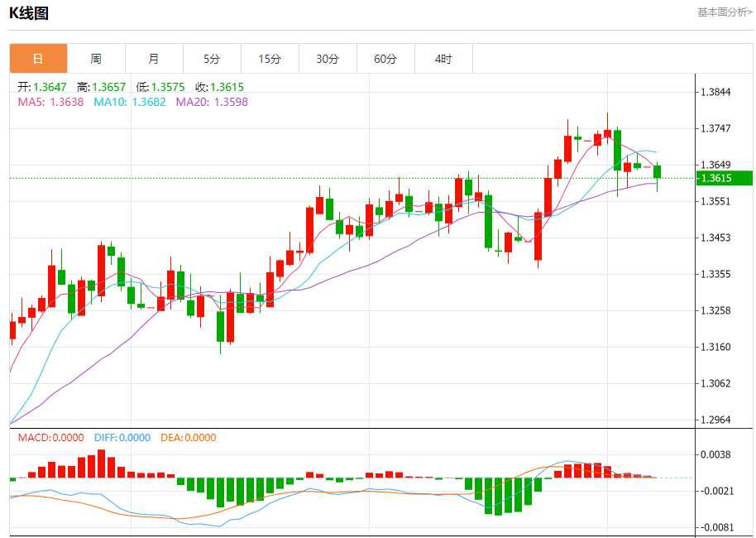Click the MACD value label
756x538 pixels.
50,438
